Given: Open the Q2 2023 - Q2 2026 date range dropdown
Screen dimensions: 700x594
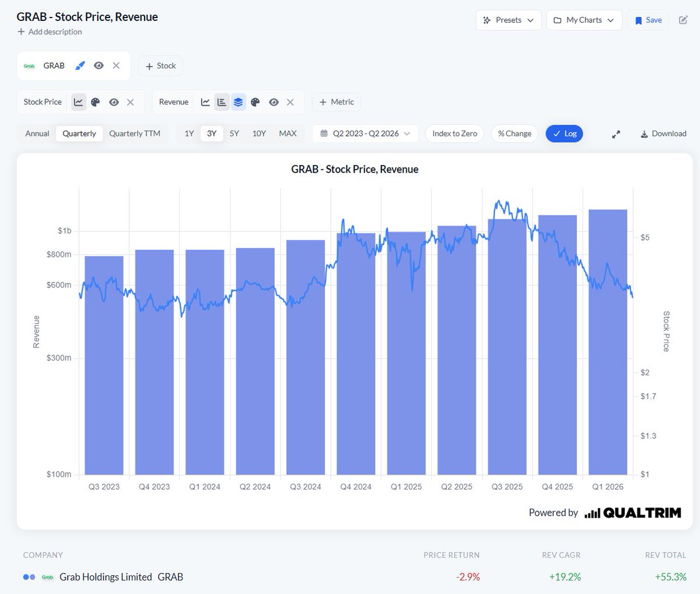Looking at the screenshot, I should (365, 134).
